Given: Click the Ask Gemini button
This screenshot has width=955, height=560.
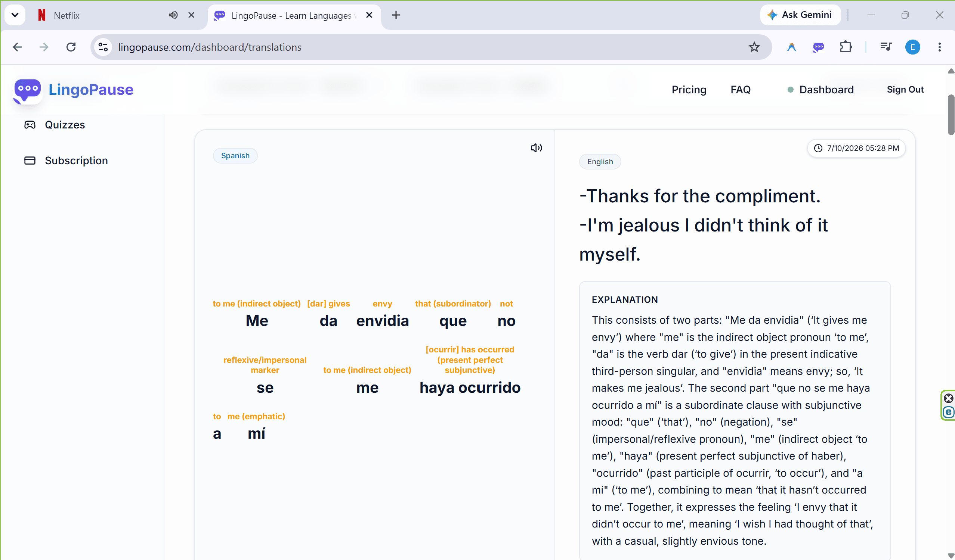Looking at the screenshot, I should [800, 15].
